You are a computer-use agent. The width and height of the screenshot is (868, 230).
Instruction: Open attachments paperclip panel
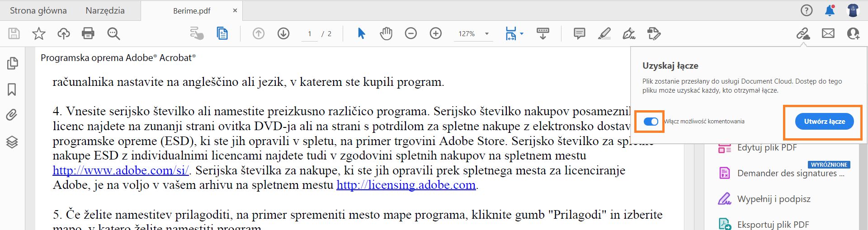12,115
